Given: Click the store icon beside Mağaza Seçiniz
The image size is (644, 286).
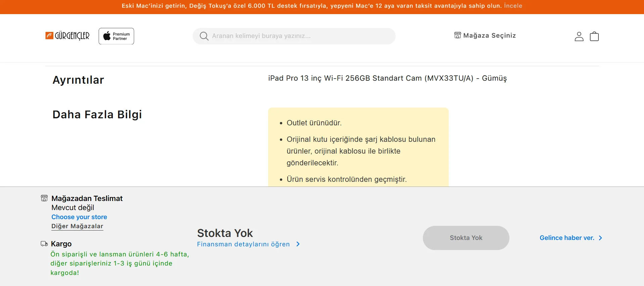Looking at the screenshot, I should coord(457,35).
